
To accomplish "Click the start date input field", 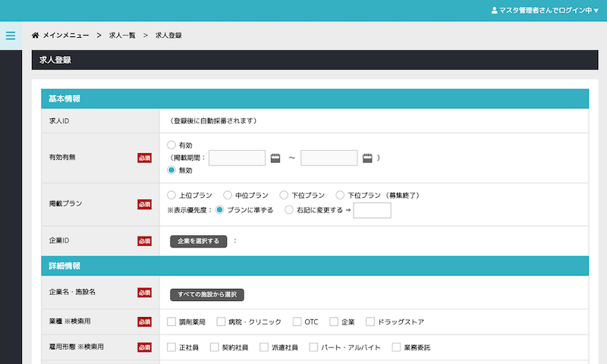I will [x=237, y=158].
